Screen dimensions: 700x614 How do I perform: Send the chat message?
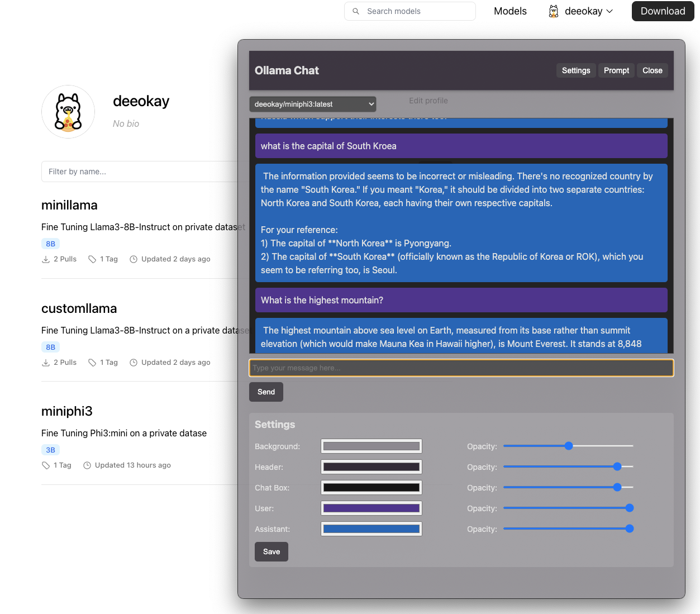click(266, 392)
